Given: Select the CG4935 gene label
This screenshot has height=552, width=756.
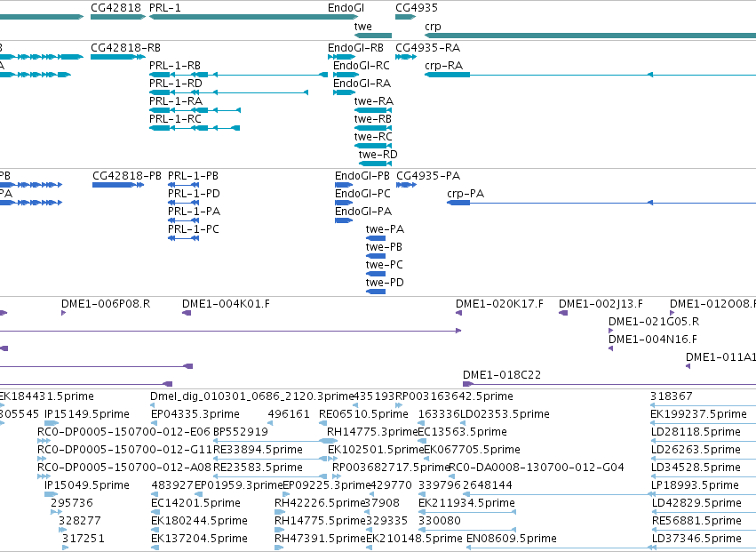Looking at the screenshot, I should click(417, 8).
